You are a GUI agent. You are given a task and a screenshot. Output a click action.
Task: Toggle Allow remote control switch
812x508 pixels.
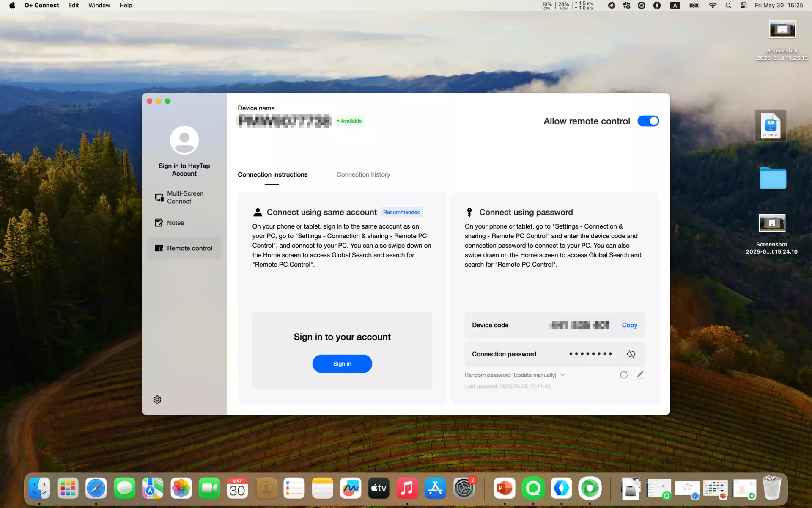648,121
